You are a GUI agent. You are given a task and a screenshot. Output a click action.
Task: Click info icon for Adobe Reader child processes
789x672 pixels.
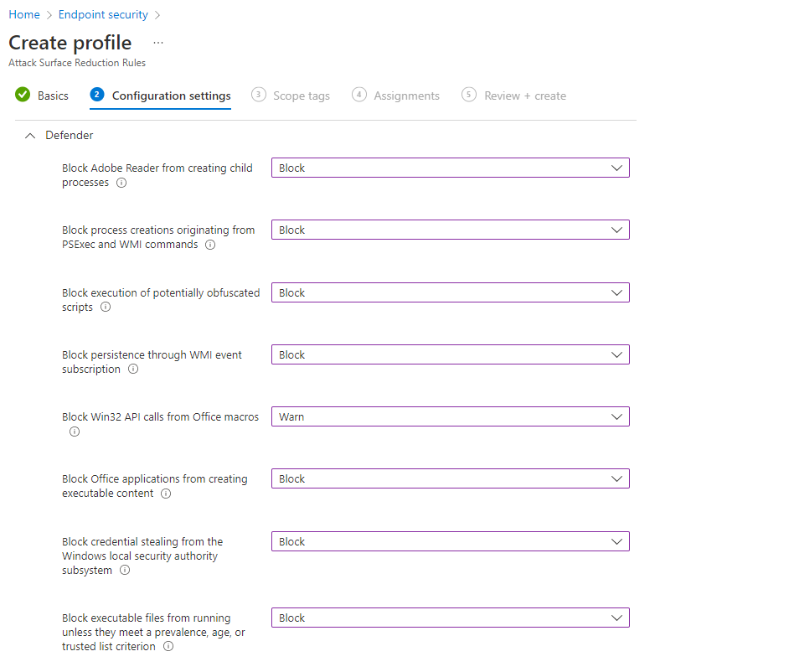(121, 183)
